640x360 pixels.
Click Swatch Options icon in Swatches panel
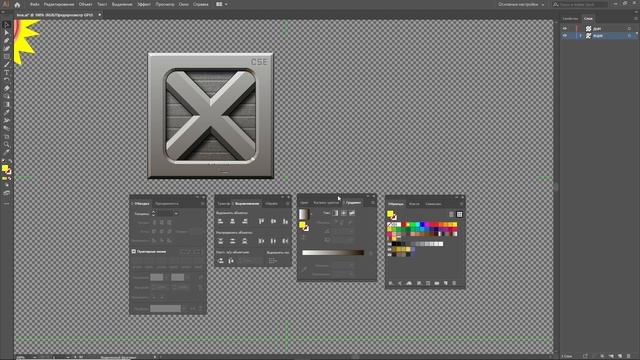click(427, 283)
